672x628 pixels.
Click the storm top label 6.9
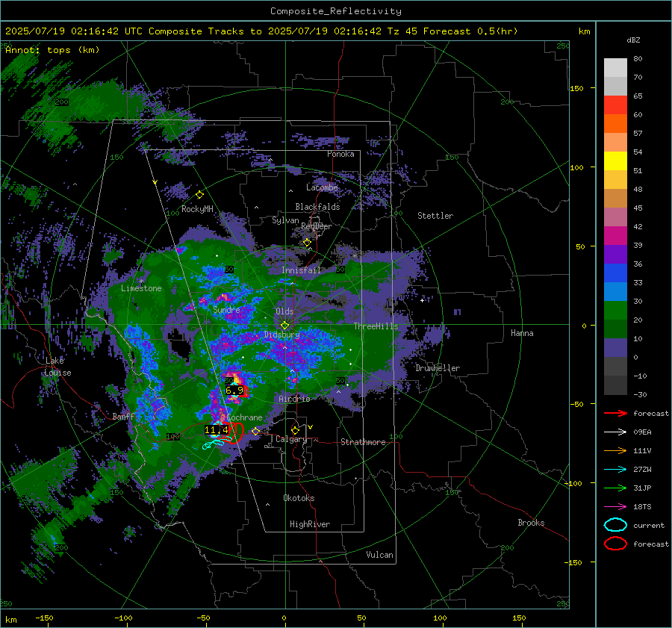[x=234, y=391]
